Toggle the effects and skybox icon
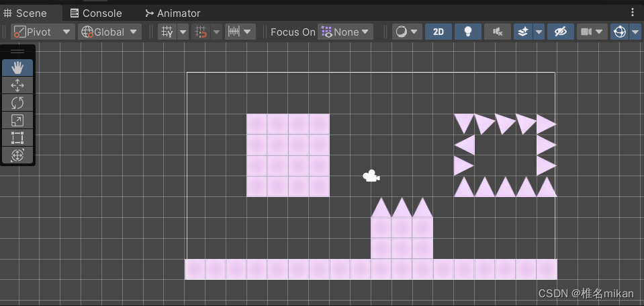 coord(523,32)
